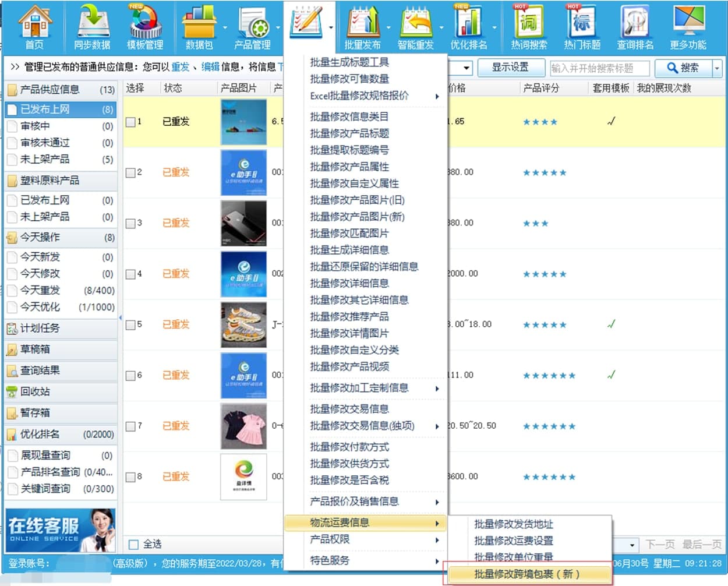Tick the checkbox for product row 1
Screen dimensions: 728x586
(130, 122)
